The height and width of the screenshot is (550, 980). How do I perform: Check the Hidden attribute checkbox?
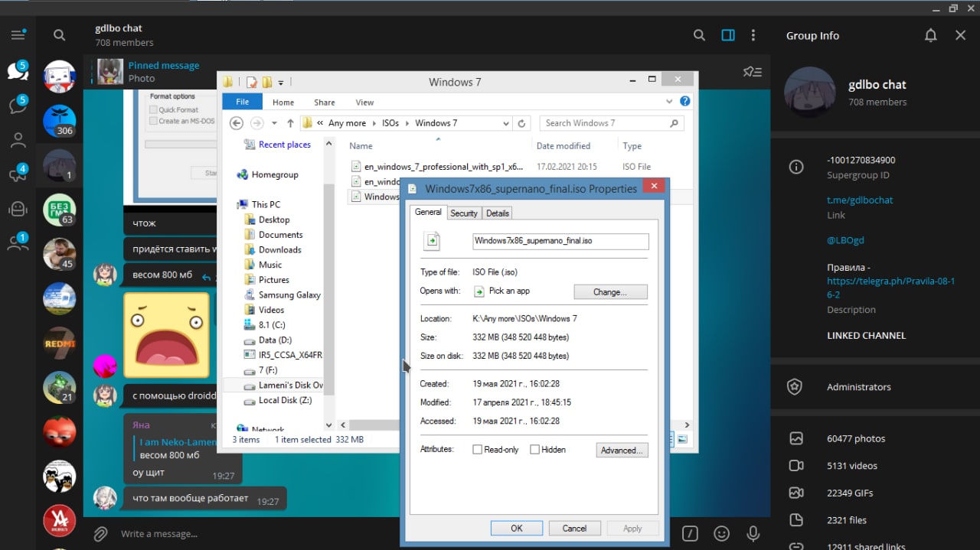click(535, 450)
